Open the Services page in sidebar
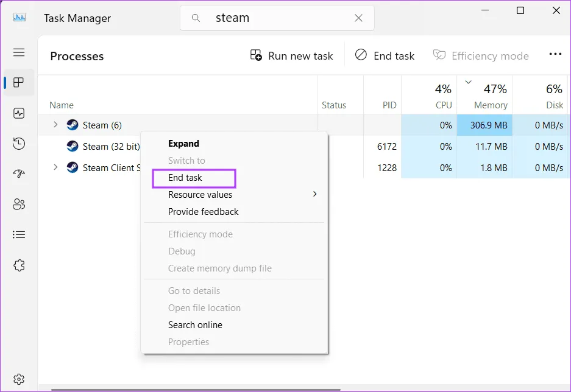The width and height of the screenshot is (571, 392). 19,265
